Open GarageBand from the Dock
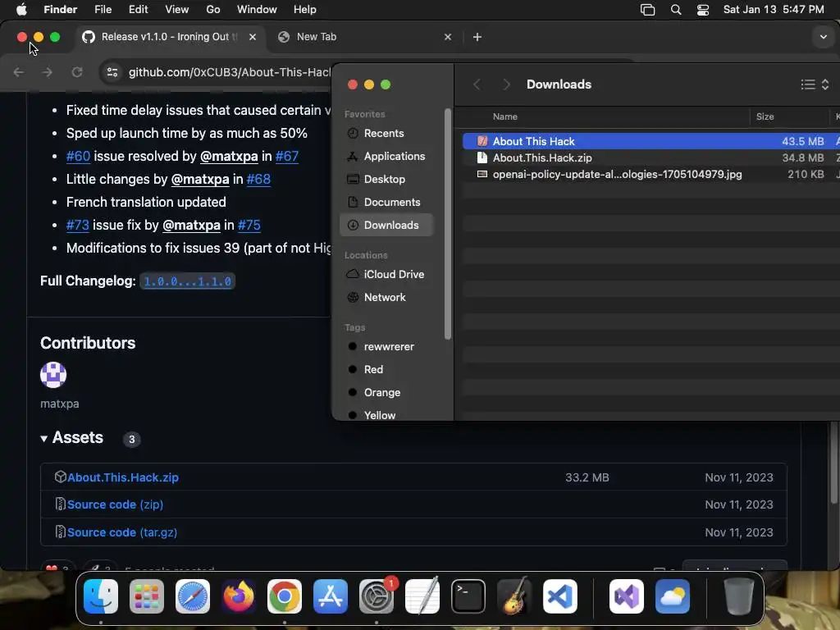The width and height of the screenshot is (840, 630). [x=514, y=596]
